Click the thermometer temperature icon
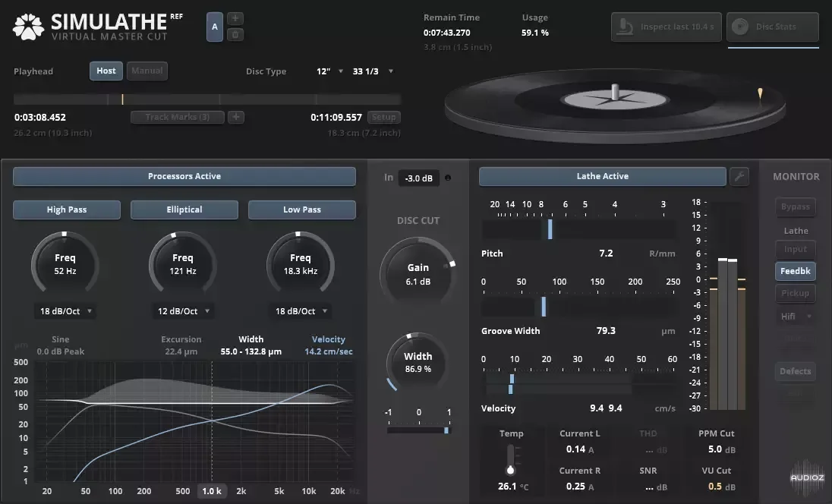Screen dimensions: 832x504 coord(510,459)
